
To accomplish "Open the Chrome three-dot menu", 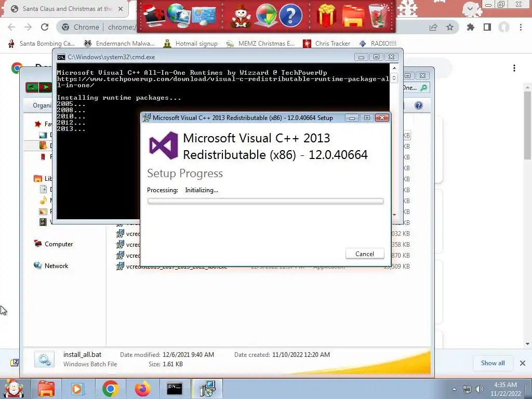I will coord(521,27).
